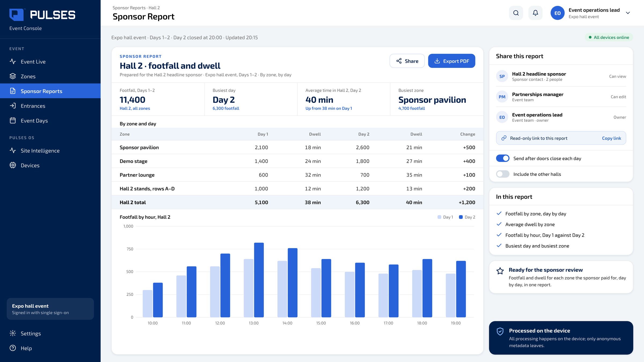
Task: Click the Zones layers icon
Action: 13,76
